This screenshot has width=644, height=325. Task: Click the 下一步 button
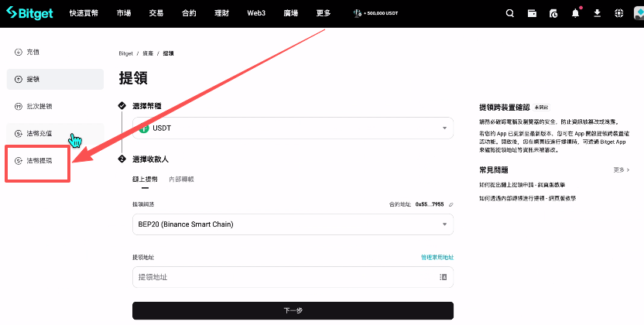(x=293, y=310)
